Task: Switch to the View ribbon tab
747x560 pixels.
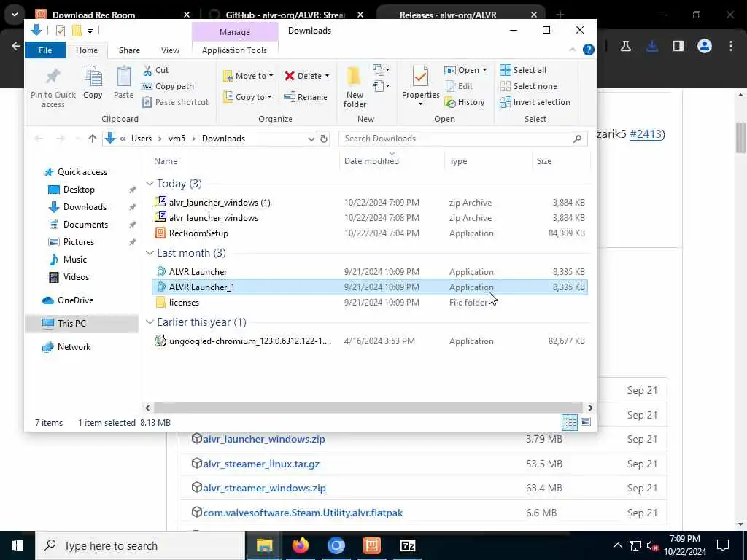Action: tap(170, 50)
